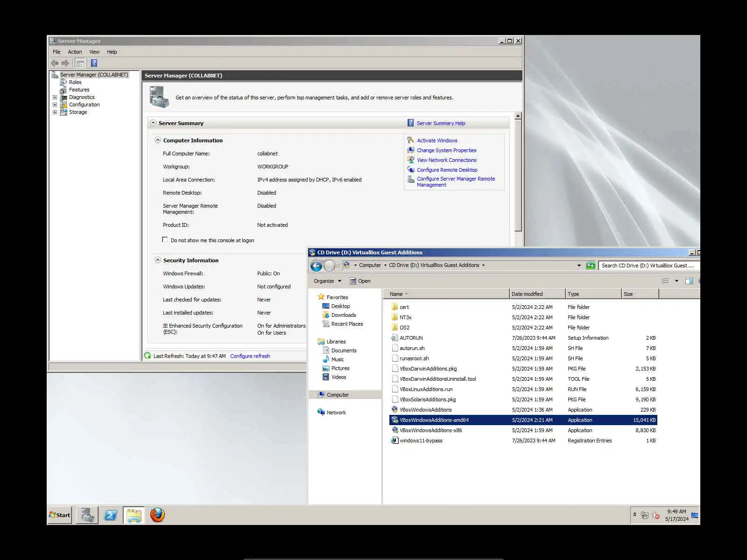The width and height of the screenshot is (747, 560).
Task: Select the AUTORUN setup information file
Action: 411,338
